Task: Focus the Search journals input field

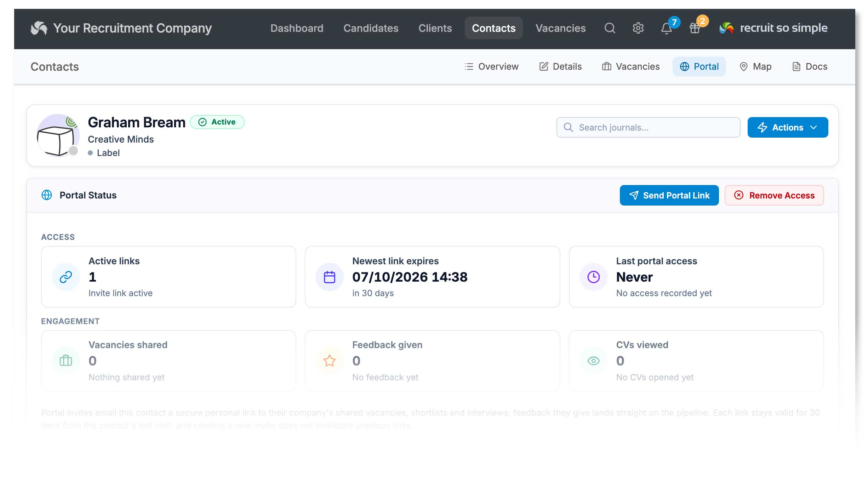Action: click(648, 127)
